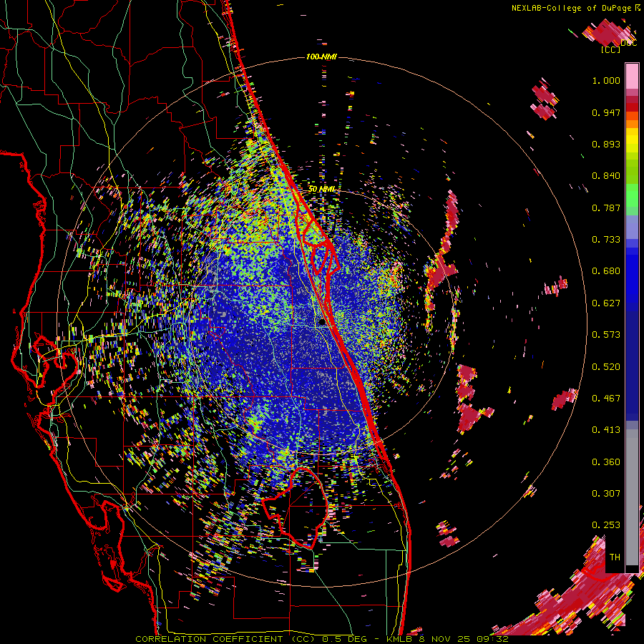Screen dimensions: 644x644
Task: Select the 0.680 color scale value
Action: pyautogui.click(x=606, y=271)
